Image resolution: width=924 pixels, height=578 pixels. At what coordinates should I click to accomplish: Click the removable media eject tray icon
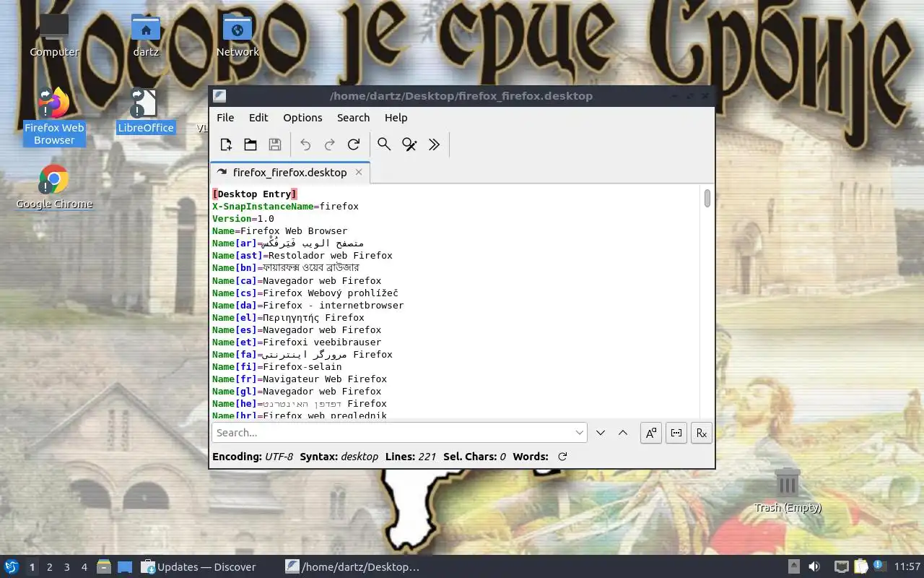click(793, 567)
